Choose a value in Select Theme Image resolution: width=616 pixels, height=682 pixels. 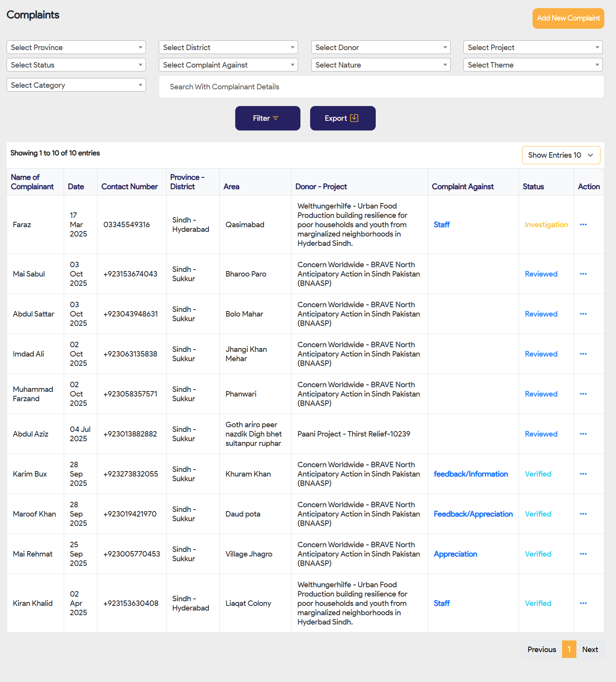pyautogui.click(x=533, y=65)
